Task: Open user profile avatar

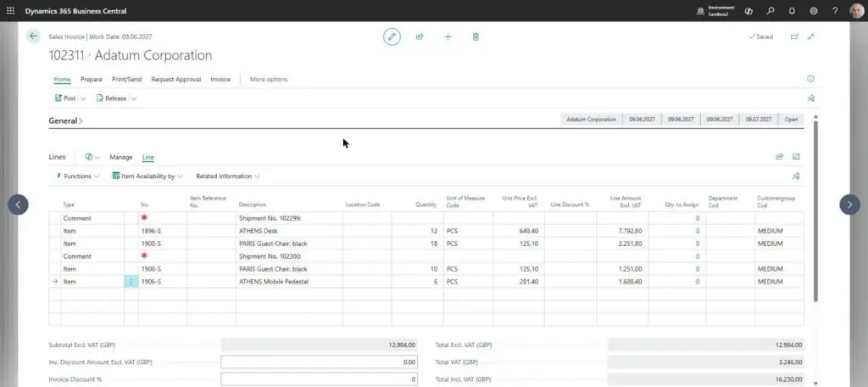Action: coord(856,10)
